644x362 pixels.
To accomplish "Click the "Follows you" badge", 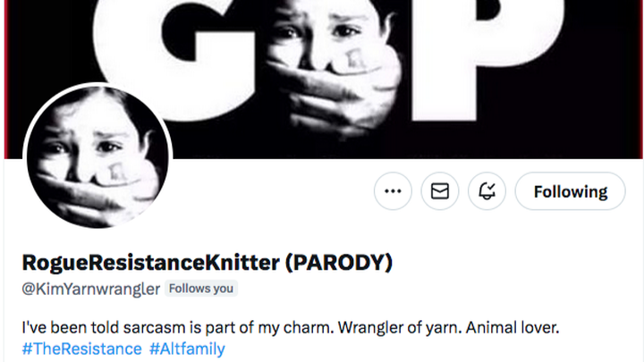I will (x=201, y=289).
